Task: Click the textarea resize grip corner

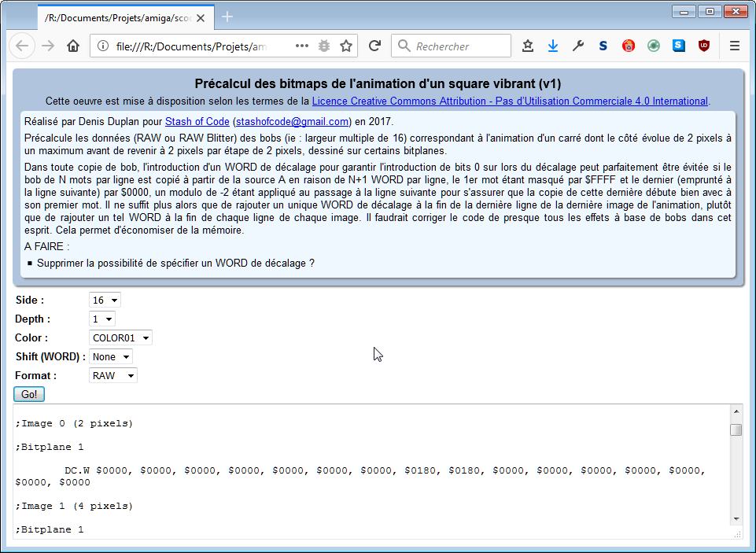Action: [737, 534]
